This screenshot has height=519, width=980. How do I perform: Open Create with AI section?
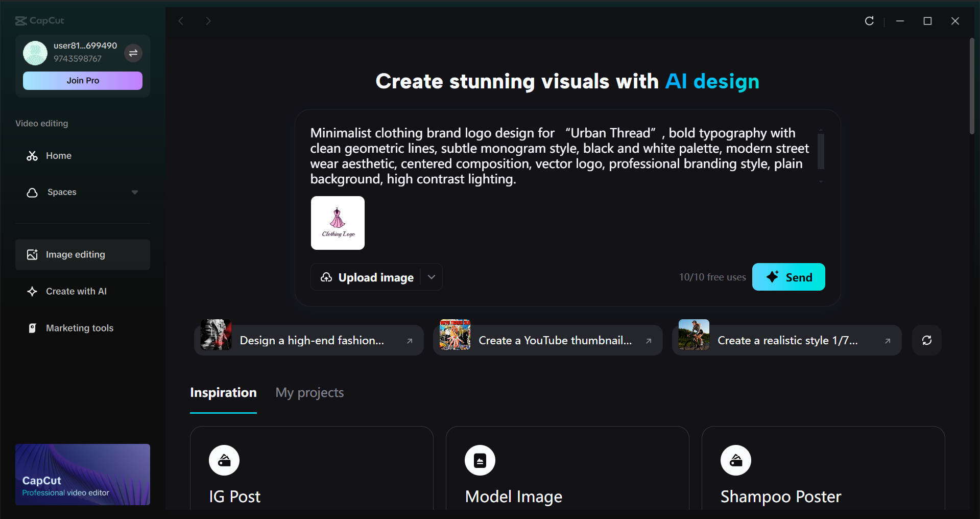83,291
